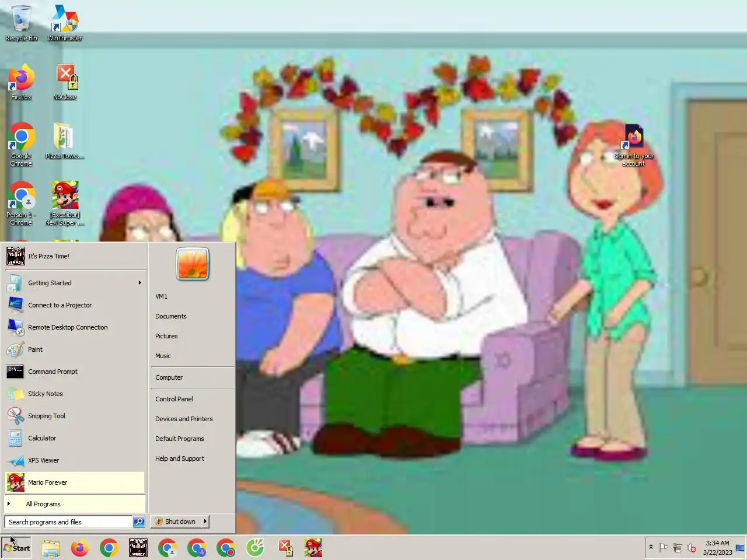Viewport: 747px width, 560px height.
Task: Open the Action Center flag tray icon
Action: pyautogui.click(x=664, y=548)
